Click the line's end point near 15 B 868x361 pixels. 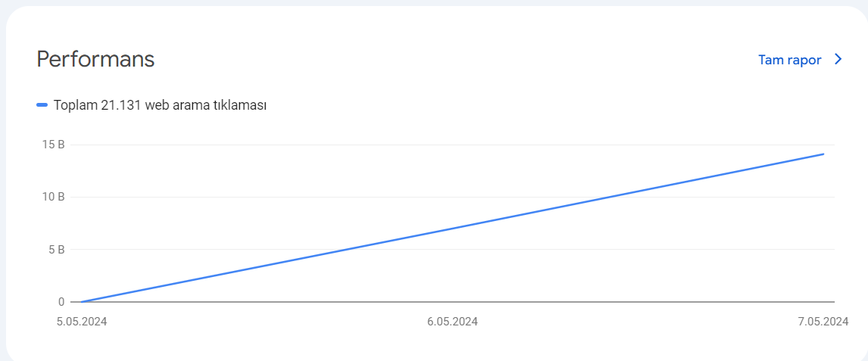pos(823,154)
